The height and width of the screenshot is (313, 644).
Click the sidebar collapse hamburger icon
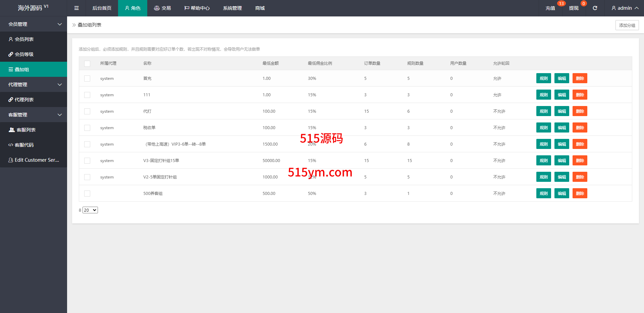pos(76,8)
